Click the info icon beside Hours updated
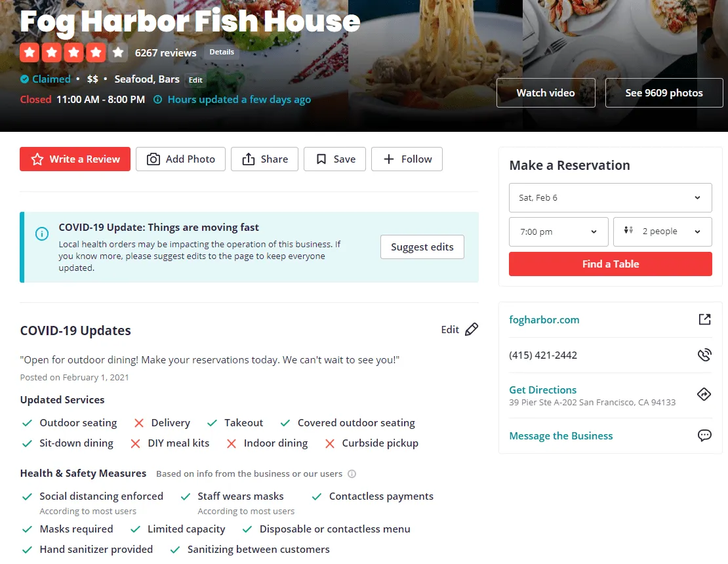The image size is (728, 564). point(158,99)
